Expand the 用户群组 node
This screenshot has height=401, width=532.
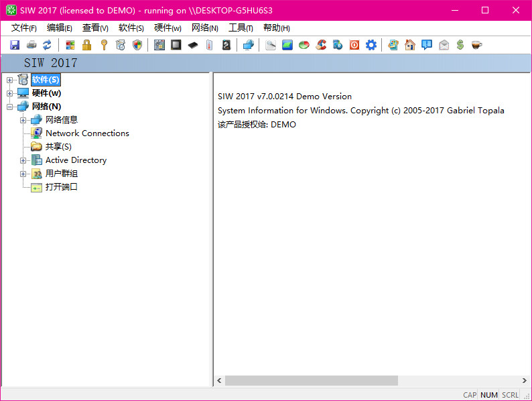click(x=23, y=174)
